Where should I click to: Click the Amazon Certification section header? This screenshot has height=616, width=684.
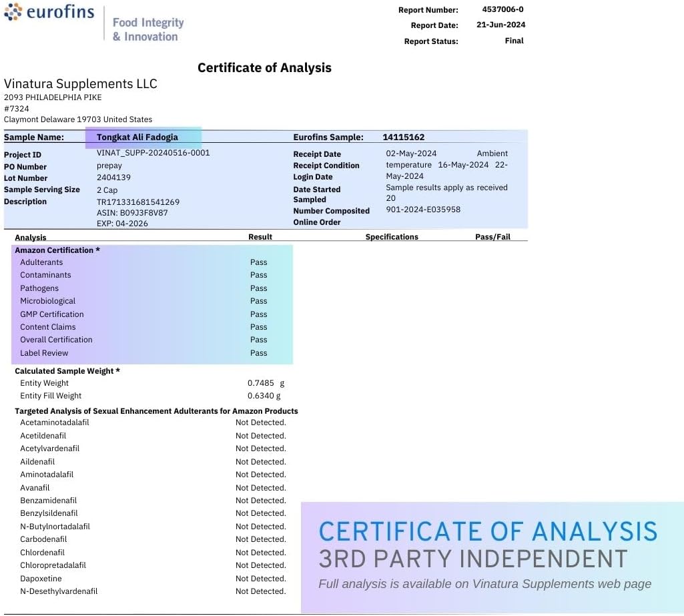[x=57, y=250]
